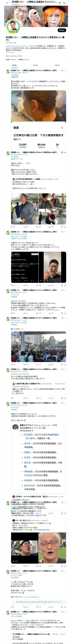The height and width of the screenshot is (644, 72).
Task: Reply to the Jun 16 post with 70 replies
Action: (13, 285)
